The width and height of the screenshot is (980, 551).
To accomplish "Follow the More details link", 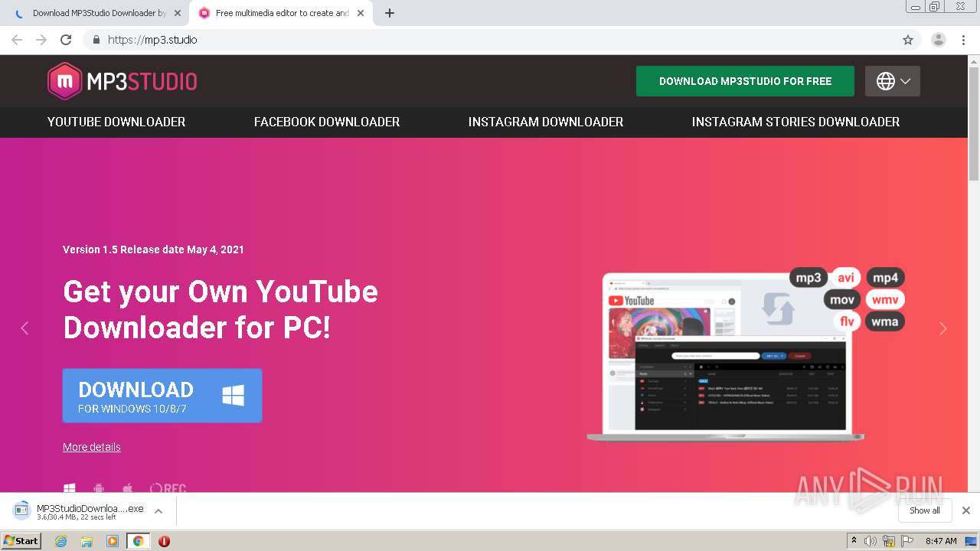I will pos(92,447).
